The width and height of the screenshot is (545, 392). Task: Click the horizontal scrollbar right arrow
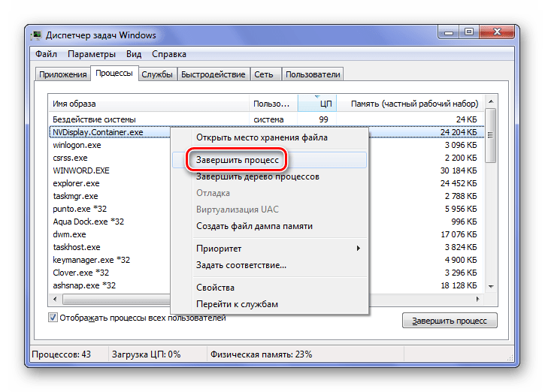478,299
